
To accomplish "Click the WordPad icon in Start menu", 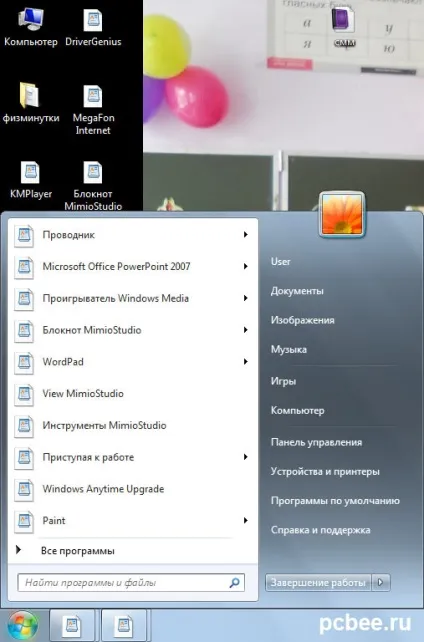I will (24, 362).
